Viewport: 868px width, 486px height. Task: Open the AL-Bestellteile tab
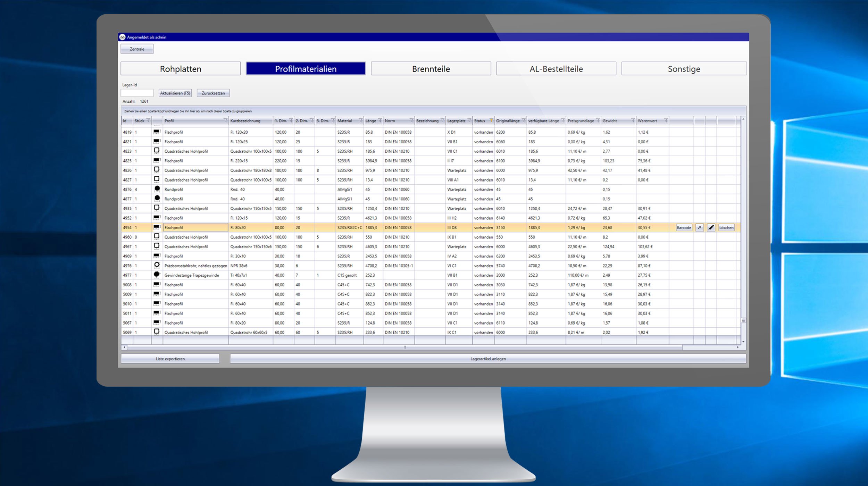click(x=556, y=69)
